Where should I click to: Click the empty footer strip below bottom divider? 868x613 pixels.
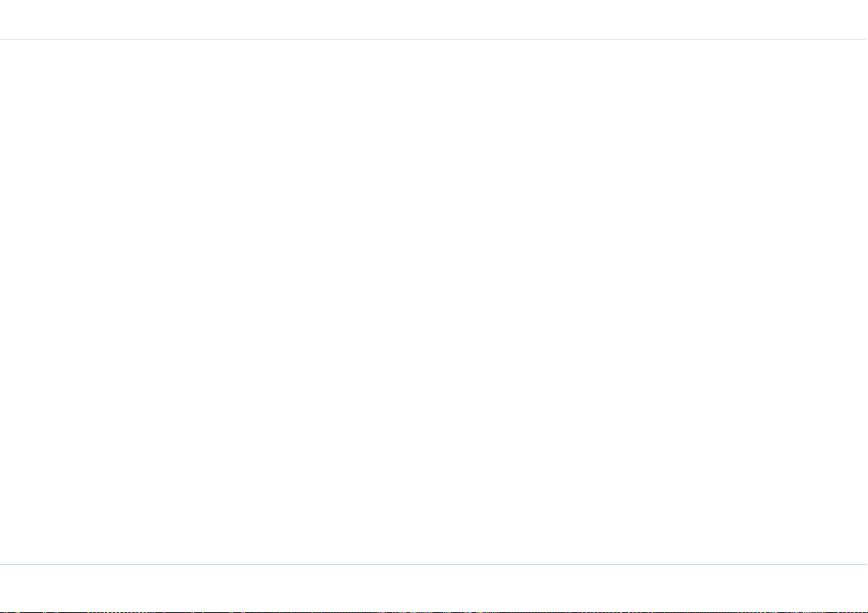pyautogui.click(x=434, y=588)
